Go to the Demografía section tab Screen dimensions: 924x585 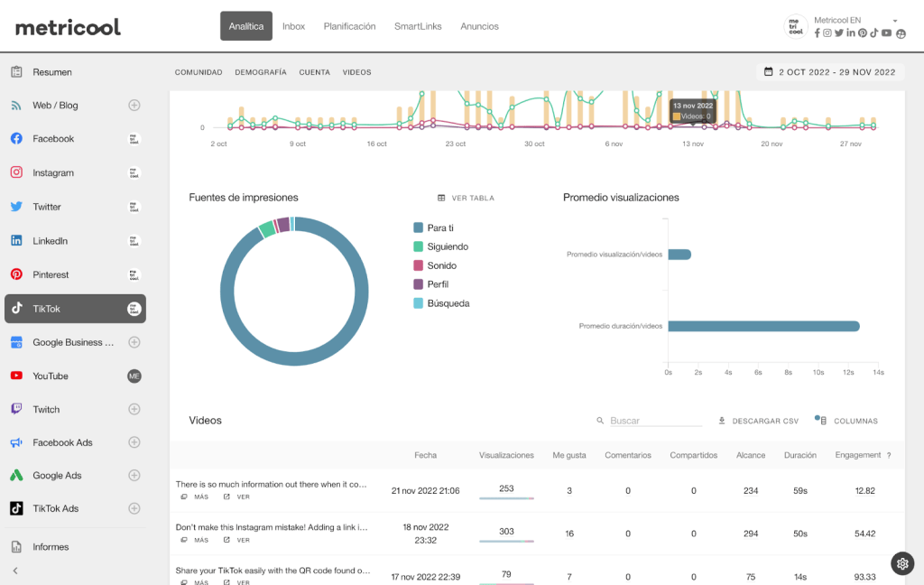261,72
